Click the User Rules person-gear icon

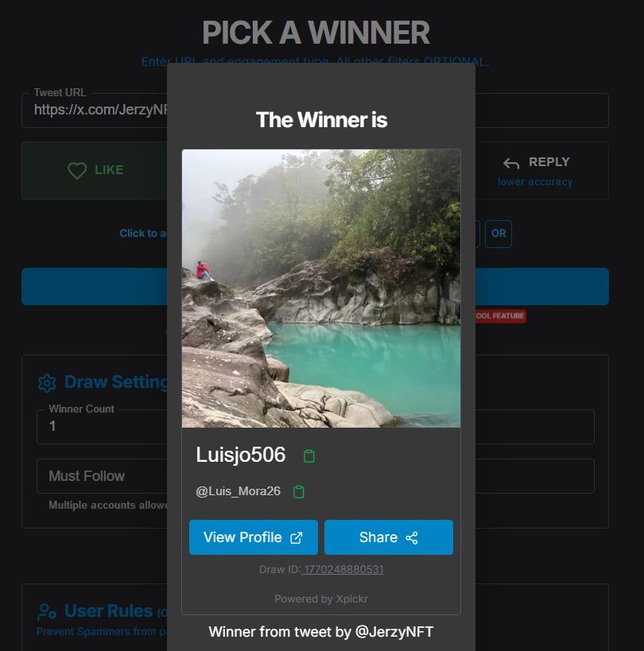click(47, 611)
